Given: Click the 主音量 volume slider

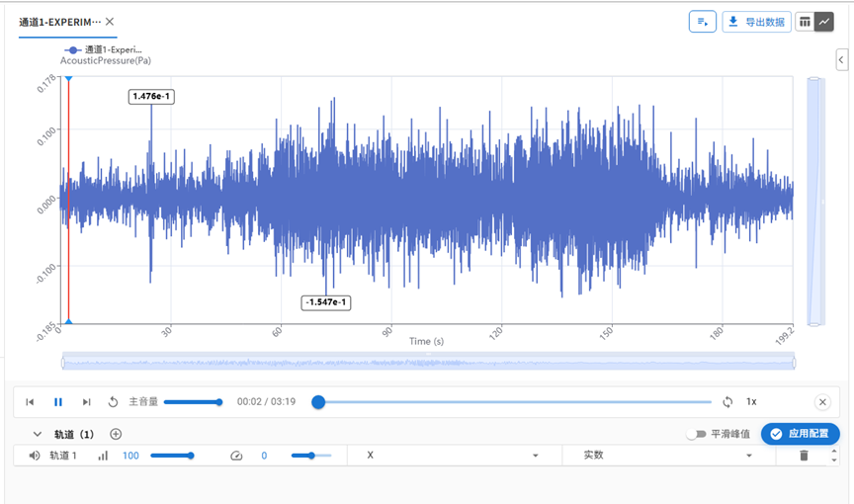Looking at the screenshot, I should (x=193, y=402).
